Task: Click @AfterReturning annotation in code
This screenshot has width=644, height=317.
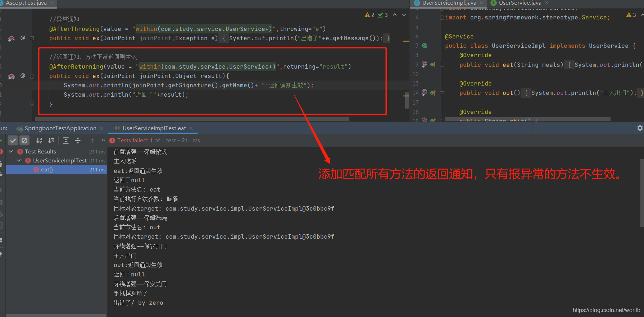Action: 76,66
